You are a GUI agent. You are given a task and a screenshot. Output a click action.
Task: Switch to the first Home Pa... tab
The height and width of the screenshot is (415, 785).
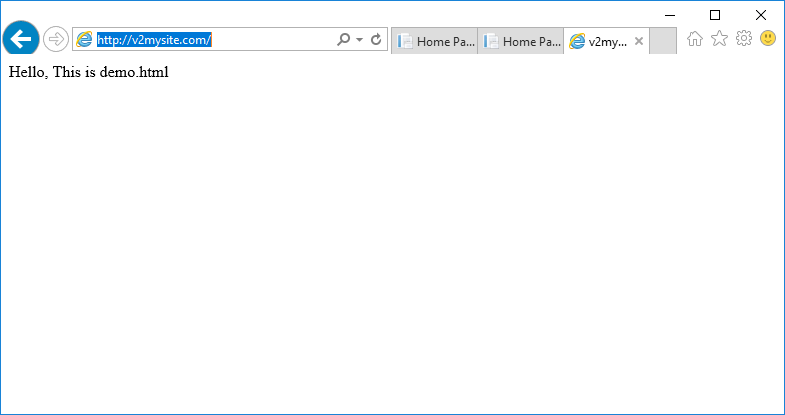[435, 41]
